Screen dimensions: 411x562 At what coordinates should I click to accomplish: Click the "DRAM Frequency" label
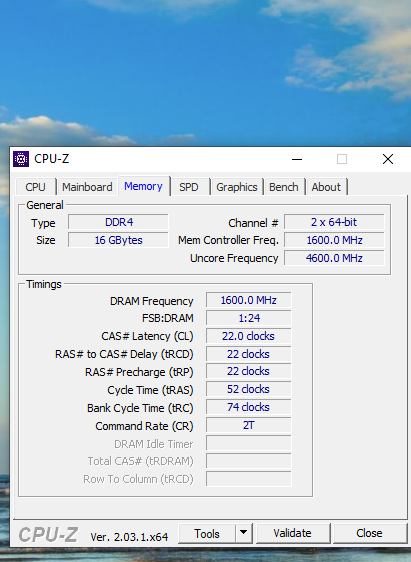tap(152, 301)
